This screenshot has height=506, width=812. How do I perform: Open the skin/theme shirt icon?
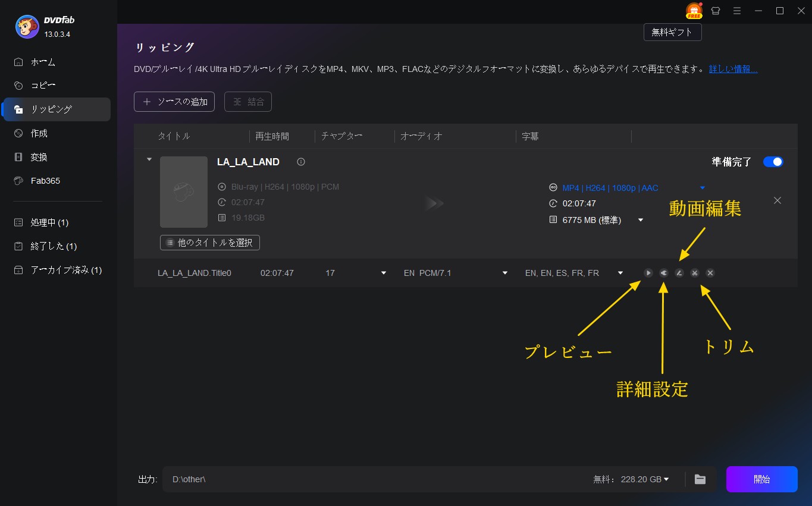pyautogui.click(x=716, y=11)
